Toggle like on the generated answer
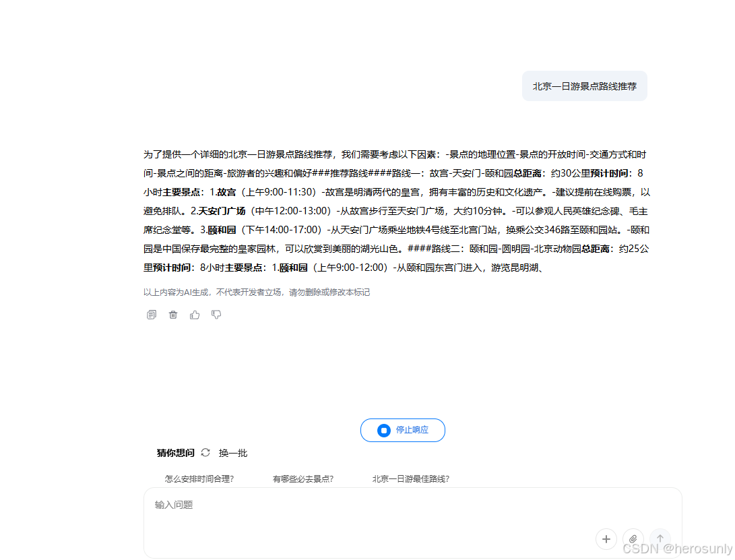Viewport: 735px width, 560px height. pyautogui.click(x=195, y=314)
